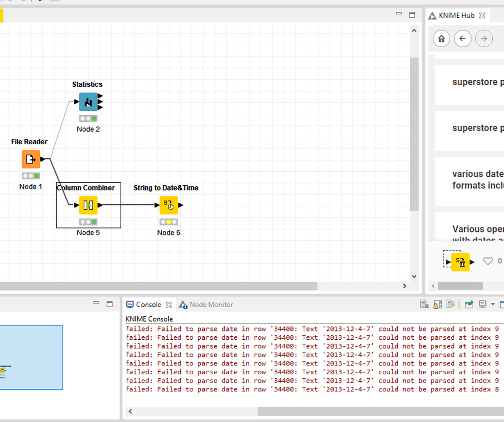Click the 'Column Combiner' node title
The image size is (504, 422).
86,188
